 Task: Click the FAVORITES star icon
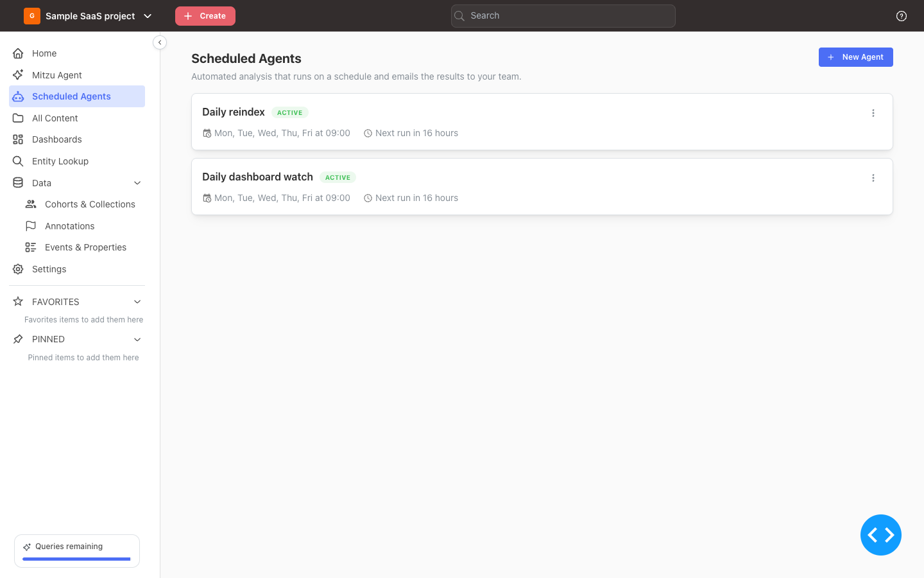(18, 302)
